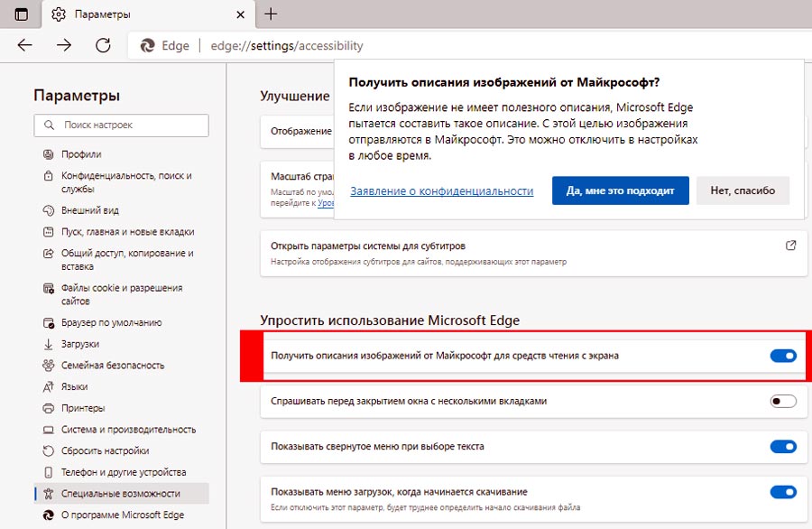The image size is (812, 529).
Task: Click the Языки letter icon
Action: click(48, 386)
